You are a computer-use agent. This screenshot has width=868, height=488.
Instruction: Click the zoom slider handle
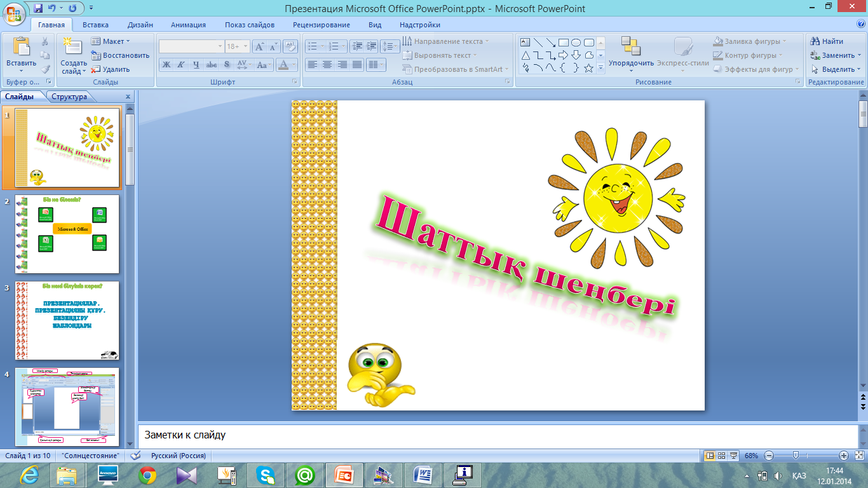(796, 456)
